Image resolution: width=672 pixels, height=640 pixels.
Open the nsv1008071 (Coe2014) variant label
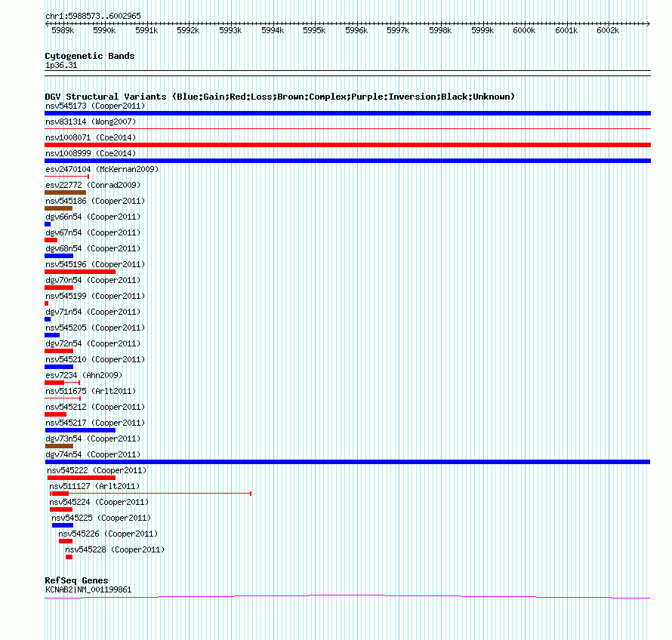pos(91,137)
